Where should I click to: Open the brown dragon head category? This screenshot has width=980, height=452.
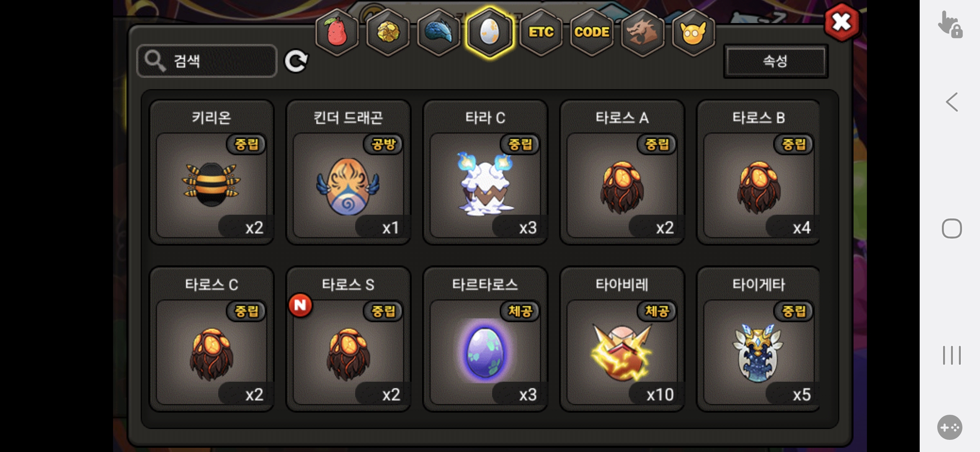pyautogui.click(x=642, y=33)
